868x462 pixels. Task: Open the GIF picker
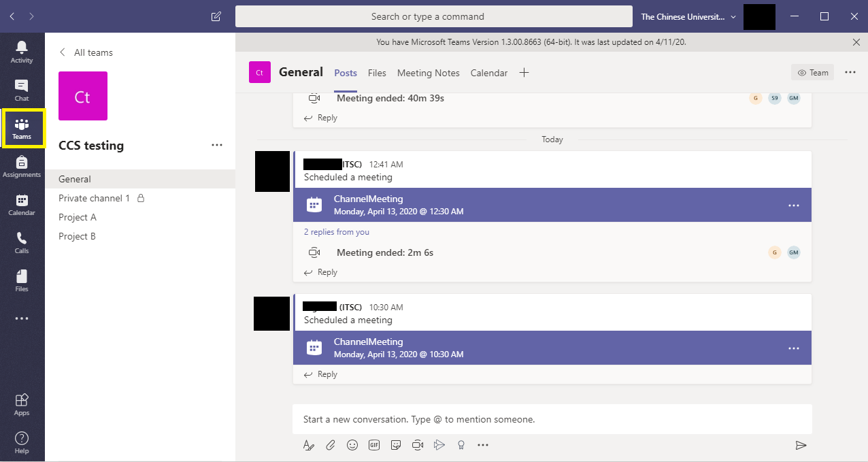tap(374, 445)
